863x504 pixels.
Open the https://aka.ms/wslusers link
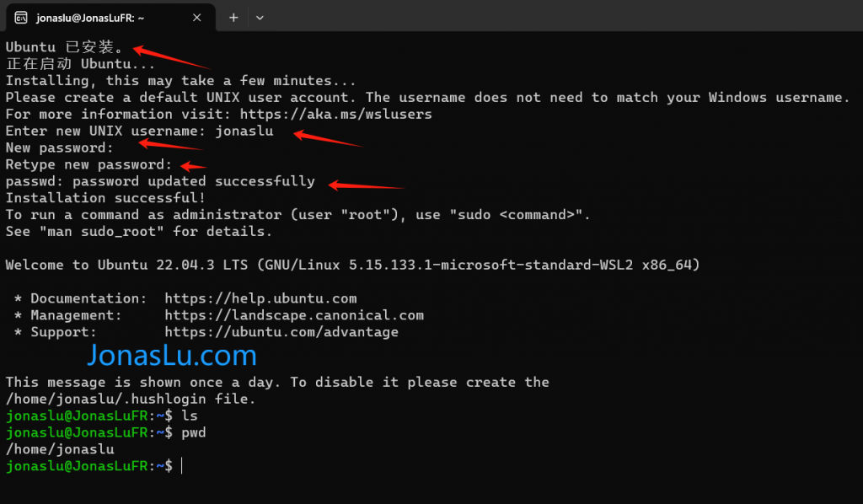(335, 114)
